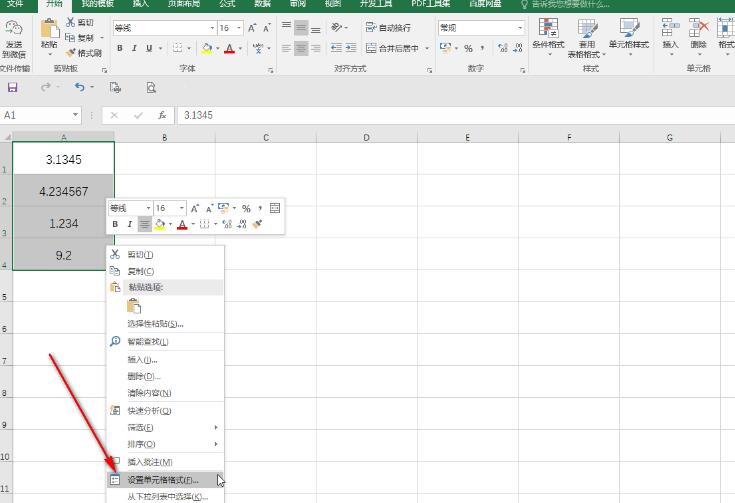The width and height of the screenshot is (735, 503).
Task: Open 常规 number format dropdown
Action: pyautogui.click(x=520, y=28)
